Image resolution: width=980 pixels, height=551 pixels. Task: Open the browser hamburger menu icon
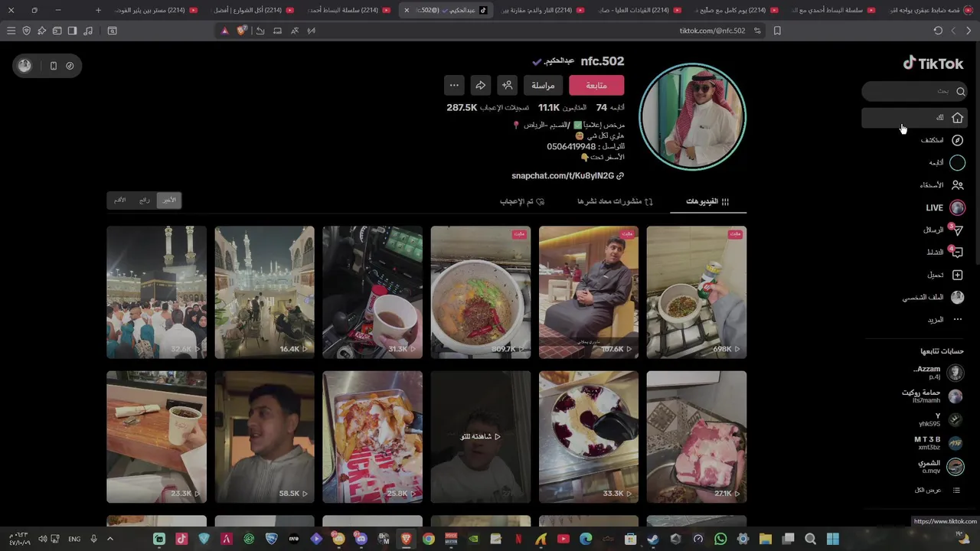pos(11,31)
